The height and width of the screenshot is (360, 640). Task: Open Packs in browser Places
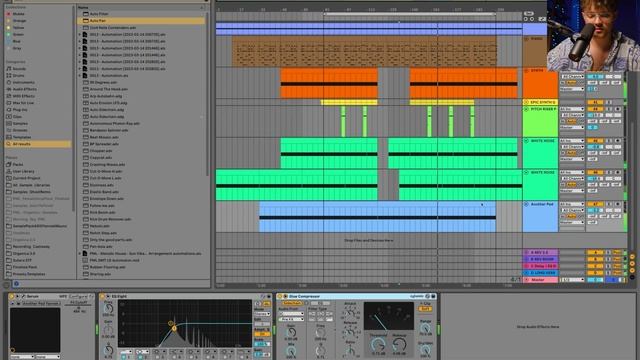click(18, 164)
